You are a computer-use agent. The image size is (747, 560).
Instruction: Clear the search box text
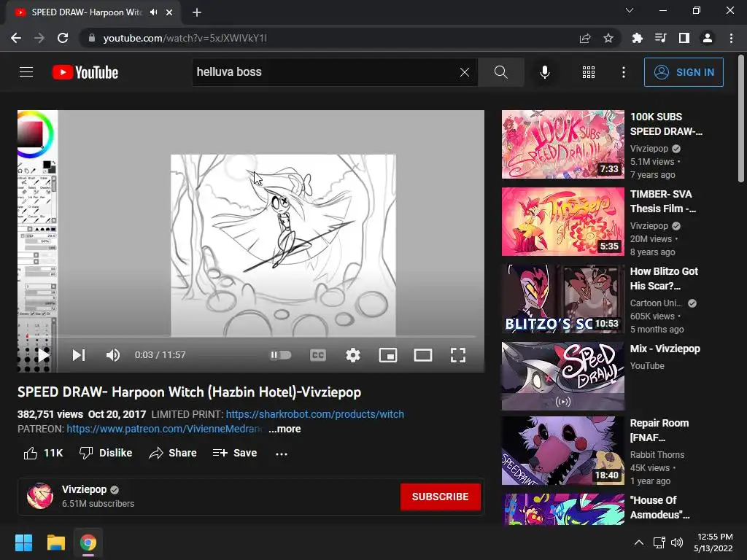coord(465,72)
